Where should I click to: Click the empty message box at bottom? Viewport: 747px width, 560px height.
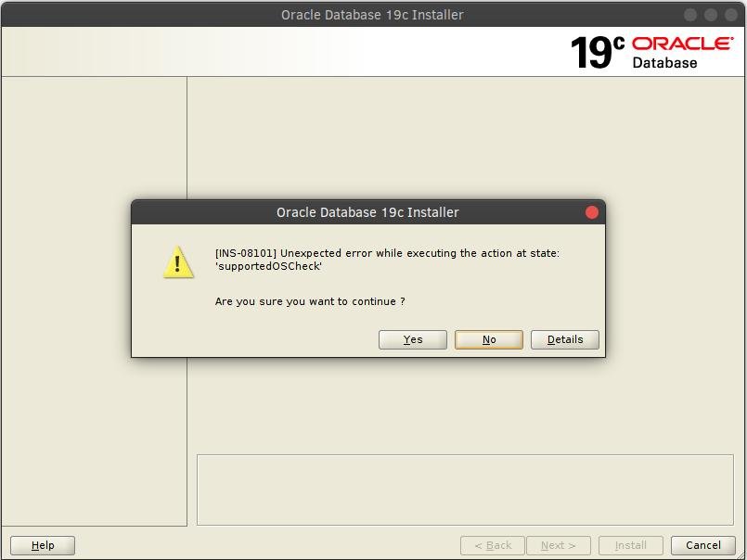465,490
